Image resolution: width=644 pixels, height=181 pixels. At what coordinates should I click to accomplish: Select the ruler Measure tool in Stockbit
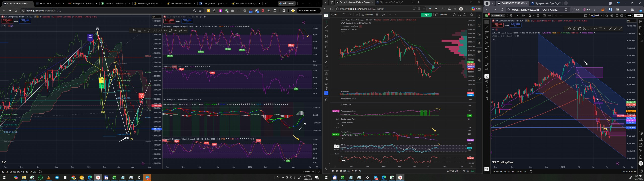tap(326, 62)
